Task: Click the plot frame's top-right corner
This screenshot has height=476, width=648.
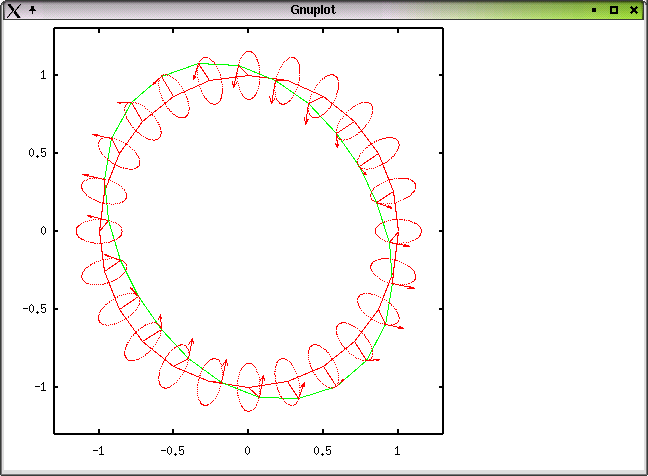Action: click(x=443, y=28)
